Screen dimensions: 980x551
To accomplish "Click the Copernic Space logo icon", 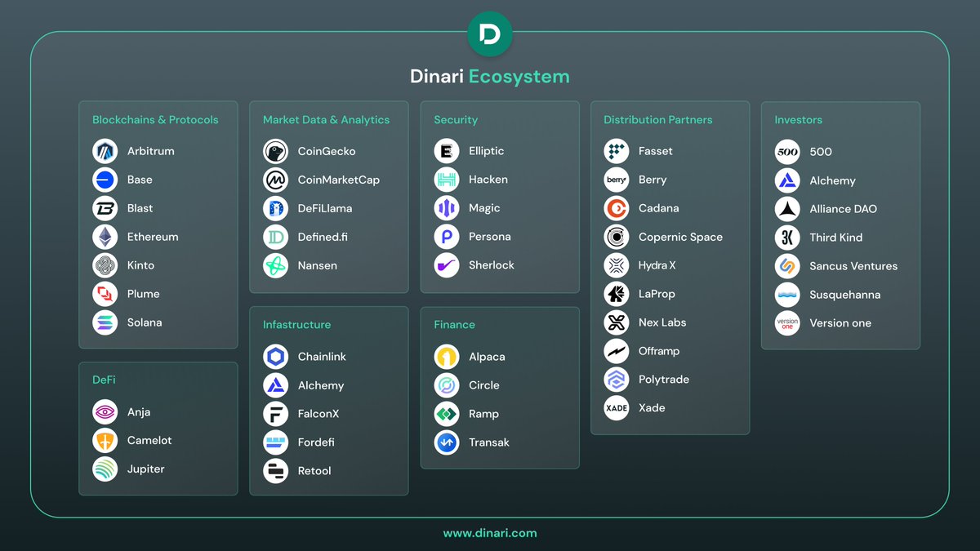I will (617, 237).
